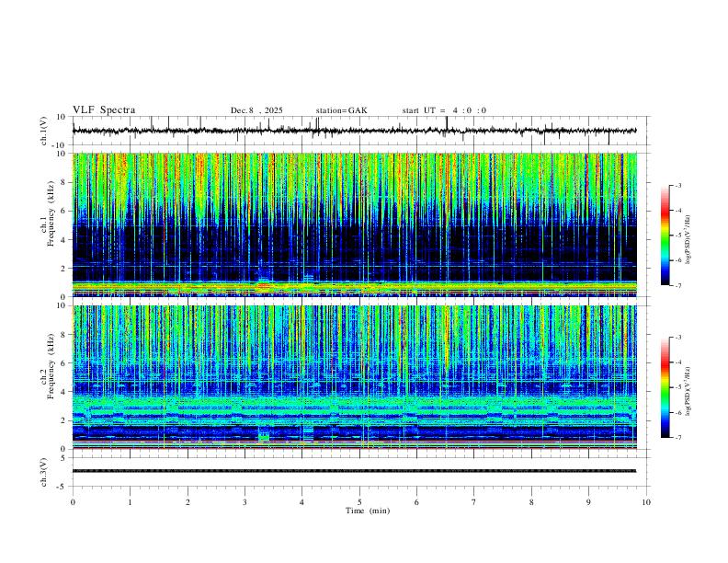This screenshot has width=728, height=563.
Task: Click the ch.2 colorbar "log(PSD)" label
Action: point(688,391)
